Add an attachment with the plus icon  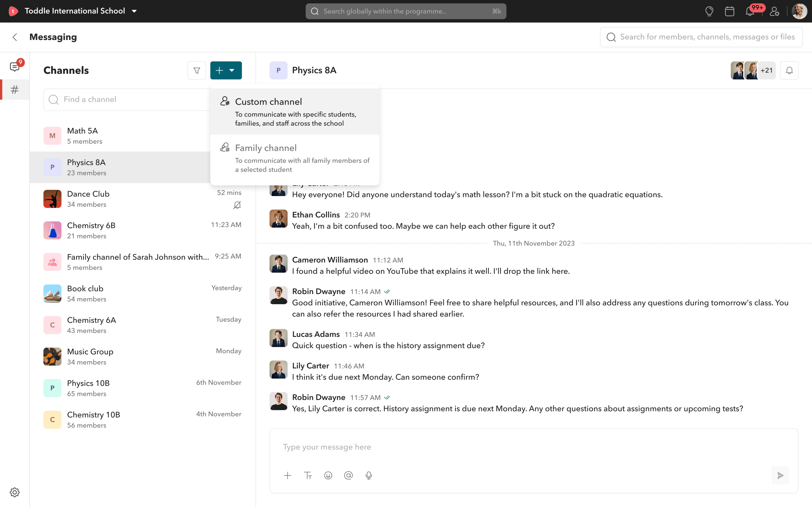(288, 476)
